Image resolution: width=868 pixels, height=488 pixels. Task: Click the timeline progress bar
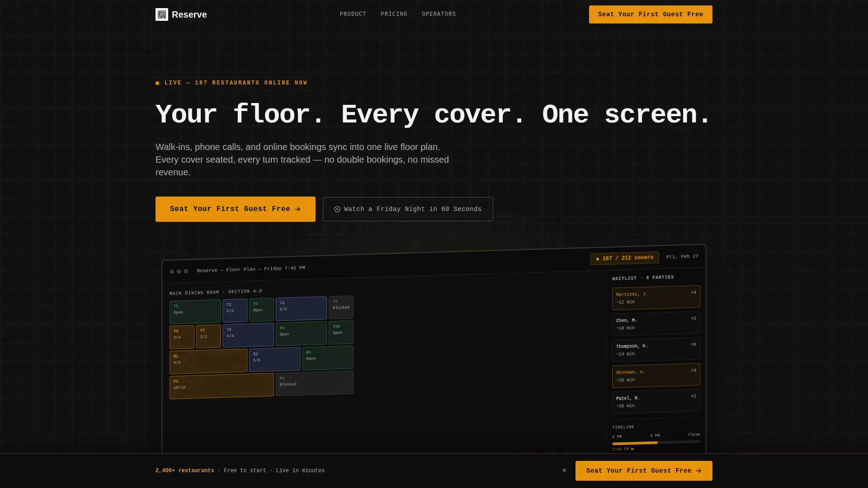pos(656,442)
